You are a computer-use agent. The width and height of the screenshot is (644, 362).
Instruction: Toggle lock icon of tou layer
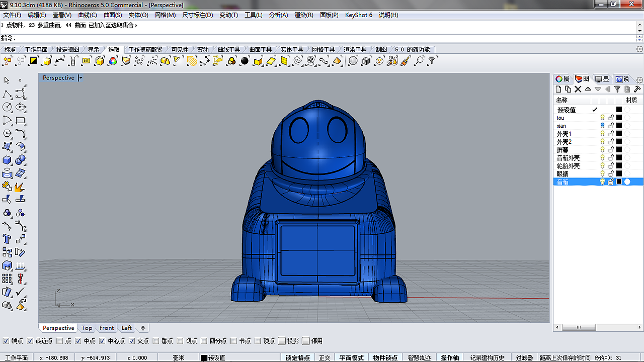coord(611,118)
